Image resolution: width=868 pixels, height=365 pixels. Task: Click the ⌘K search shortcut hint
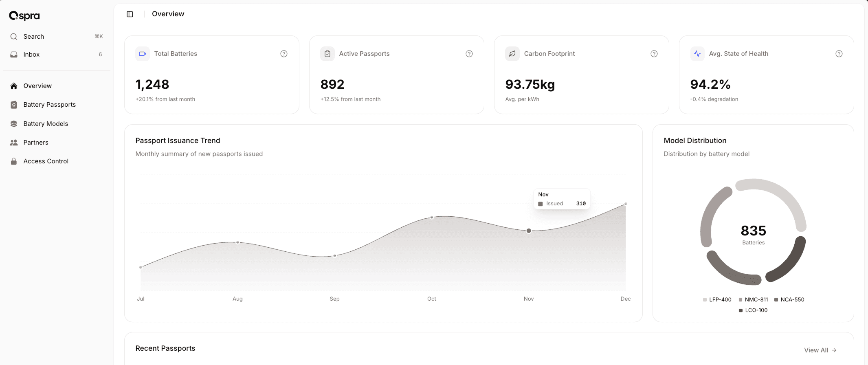coord(99,37)
